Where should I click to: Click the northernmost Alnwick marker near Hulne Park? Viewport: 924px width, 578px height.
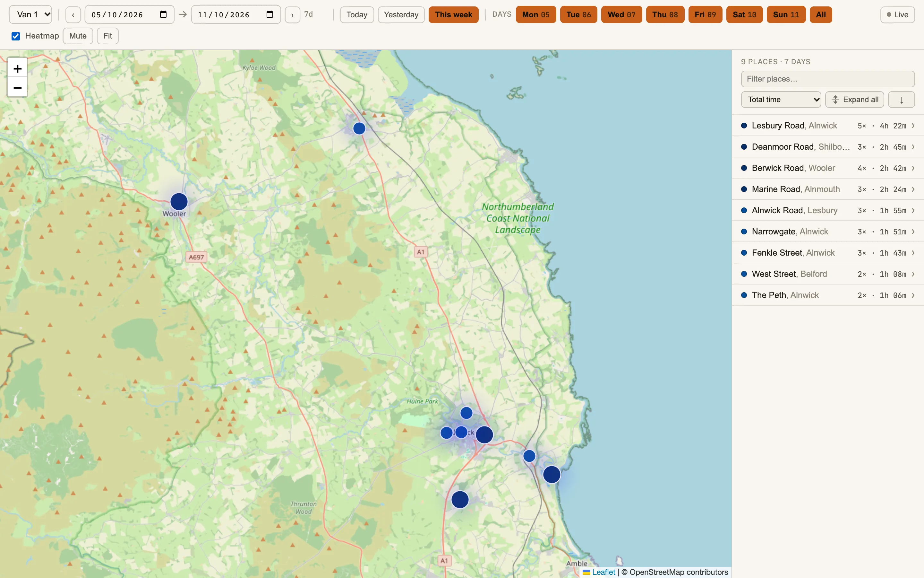pos(466,413)
